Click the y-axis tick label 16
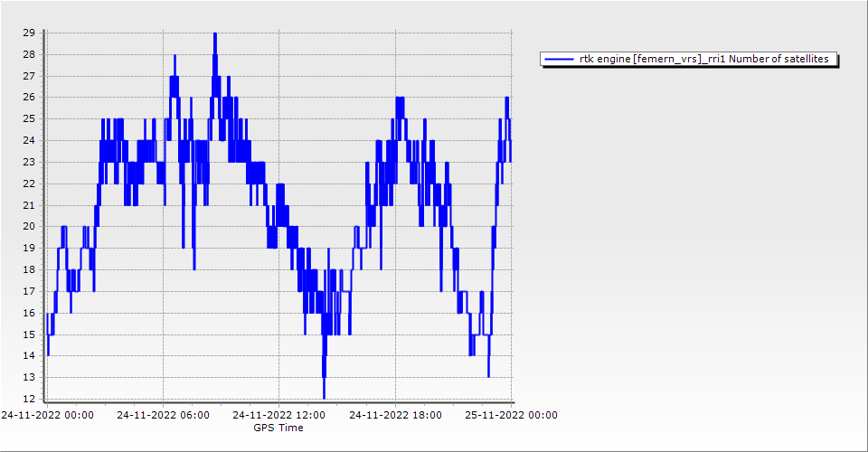The width and height of the screenshot is (868, 452). point(29,313)
